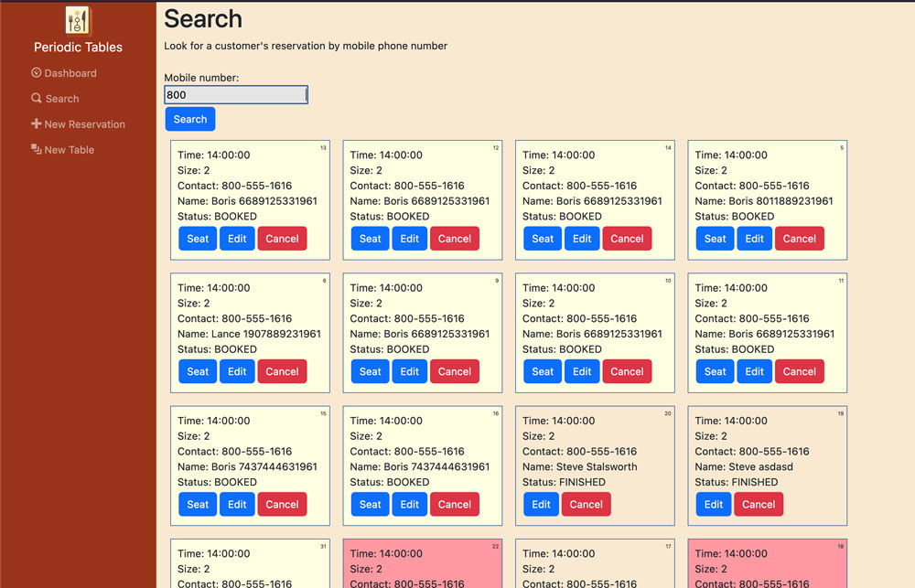Click the Periodic Tables logo icon

pos(79,21)
